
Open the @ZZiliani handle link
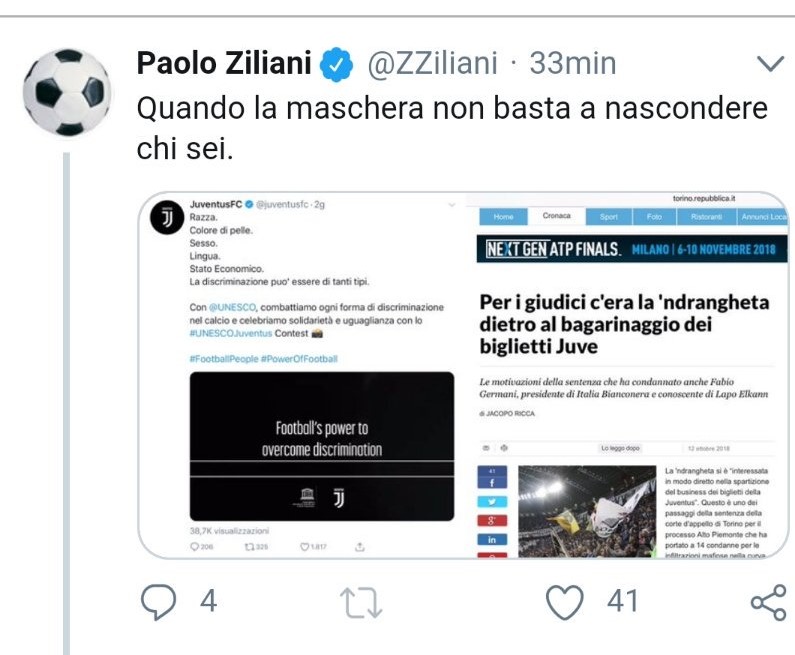pos(432,64)
